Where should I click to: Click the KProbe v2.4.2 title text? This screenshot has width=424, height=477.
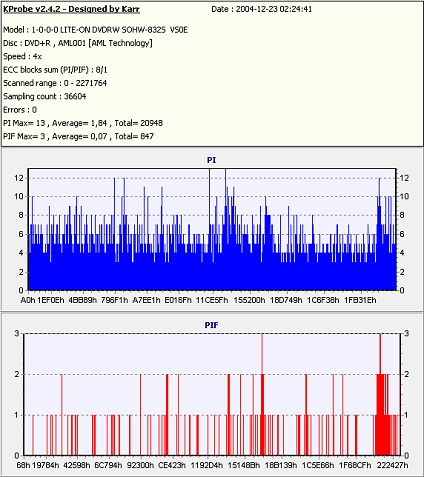71,9
